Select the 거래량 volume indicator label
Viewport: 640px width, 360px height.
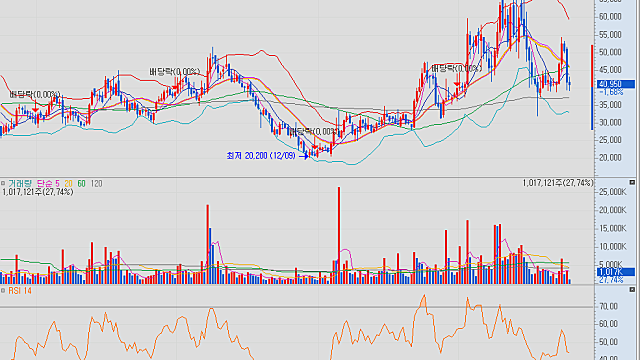point(20,184)
